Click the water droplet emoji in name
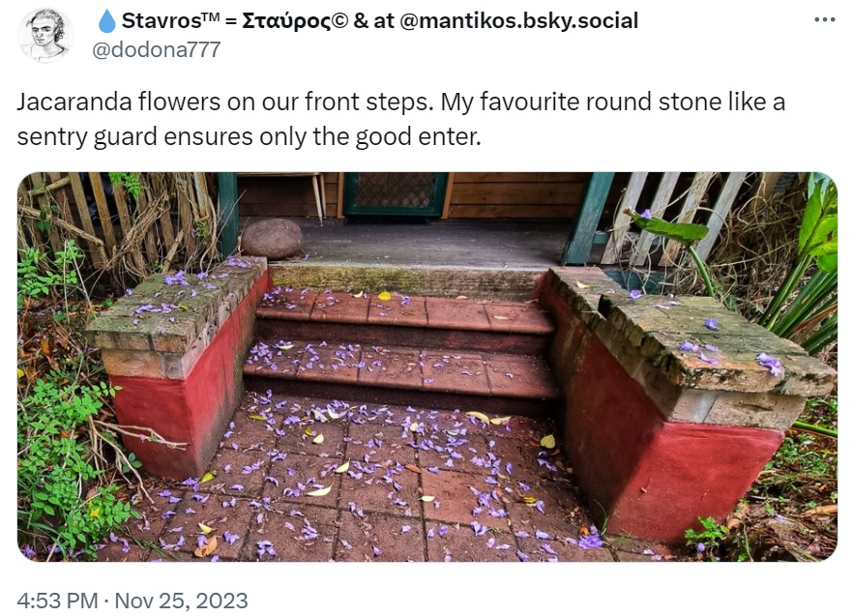This screenshot has height=616, width=852. (x=106, y=21)
